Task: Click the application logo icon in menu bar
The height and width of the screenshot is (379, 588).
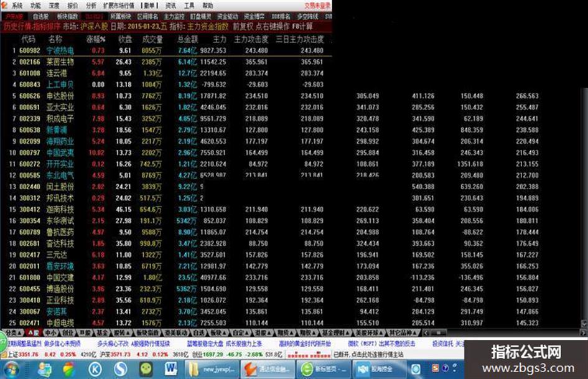Action: tap(4, 5)
